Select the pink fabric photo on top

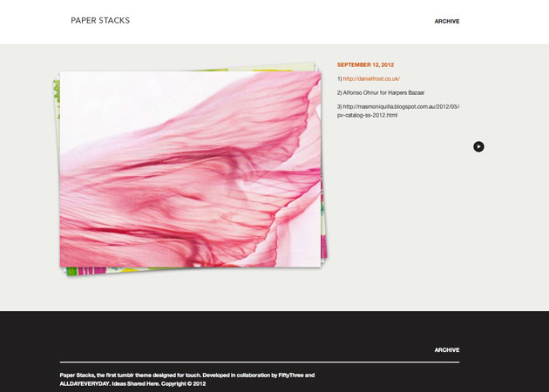pos(190,169)
